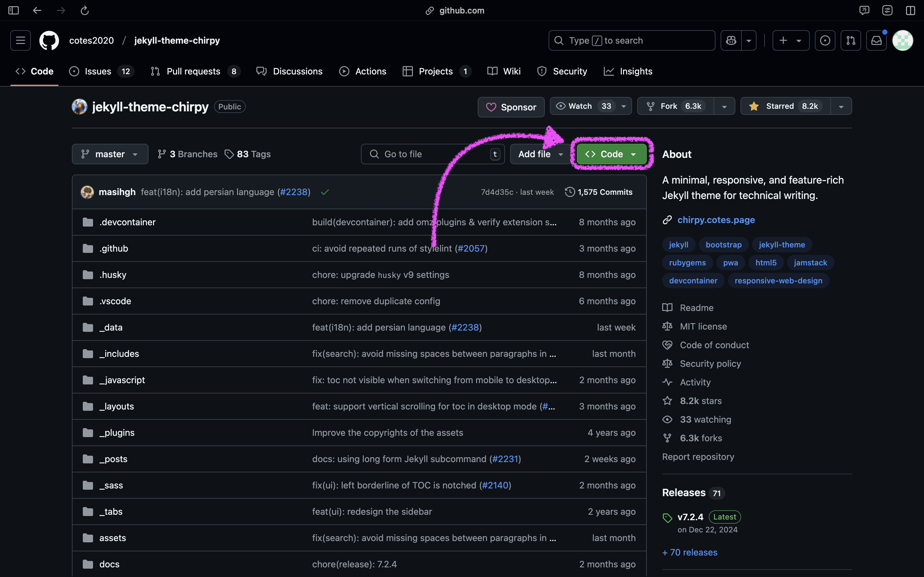The width and height of the screenshot is (924, 577).
Task: Focus the Type / to search box
Action: click(x=632, y=40)
